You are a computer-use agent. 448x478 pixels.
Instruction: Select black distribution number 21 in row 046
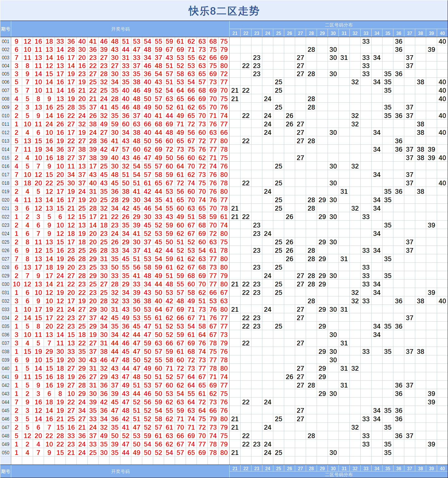click(x=235, y=419)
